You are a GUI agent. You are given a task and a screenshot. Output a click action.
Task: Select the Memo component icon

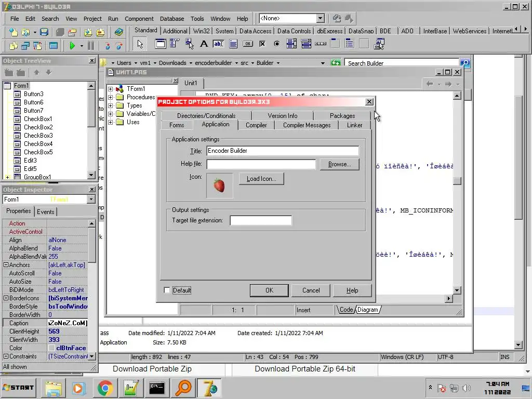233,44
